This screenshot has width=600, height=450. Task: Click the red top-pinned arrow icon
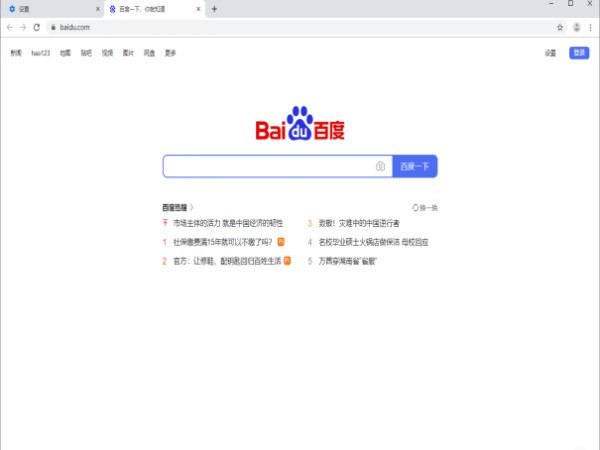pyautogui.click(x=165, y=223)
